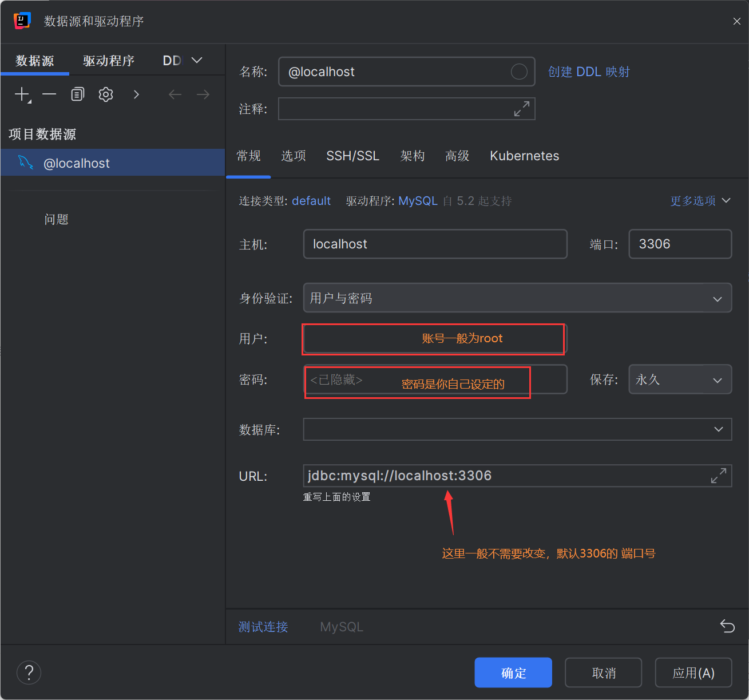Focus the 密码 hidden field

click(x=435, y=379)
